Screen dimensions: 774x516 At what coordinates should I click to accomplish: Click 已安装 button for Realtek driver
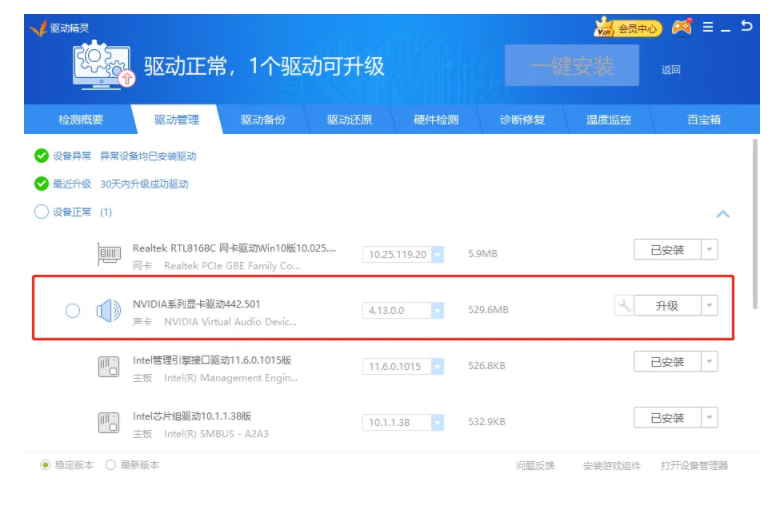tap(667, 249)
